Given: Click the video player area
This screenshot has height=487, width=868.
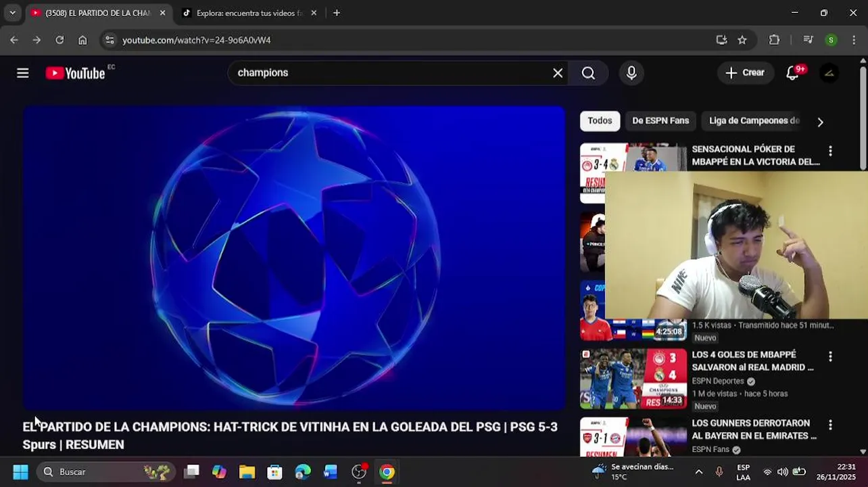Looking at the screenshot, I should click(x=294, y=258).
